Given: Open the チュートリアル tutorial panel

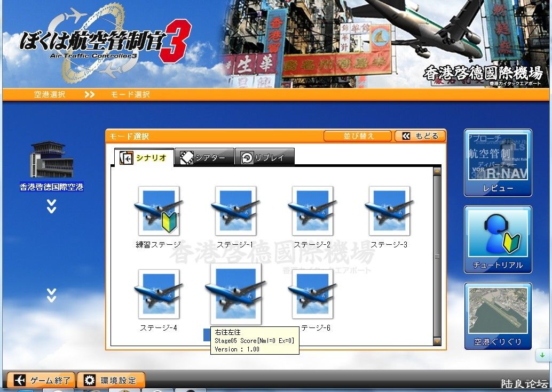Looking at the screenshot, I should pyautogui.click(x=498, y=239).
